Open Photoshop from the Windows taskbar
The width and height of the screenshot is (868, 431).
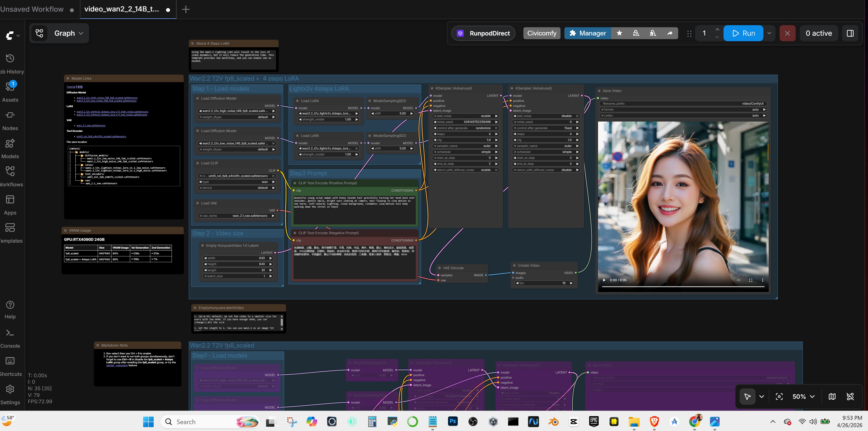(x=452, y=421)
